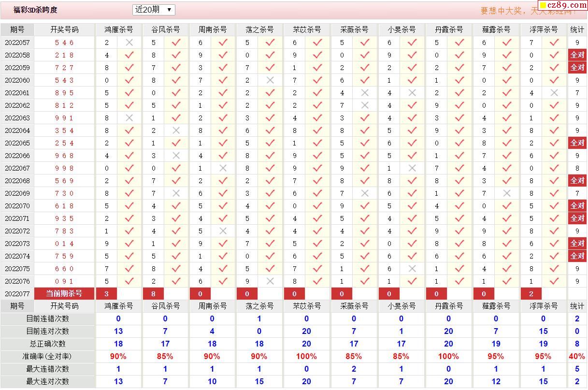Image resolution: width=588 pixels, height=390 pixels.
Task: Click the gray X in 荡之 row 2022060
Action: click(x=270, y=80)
